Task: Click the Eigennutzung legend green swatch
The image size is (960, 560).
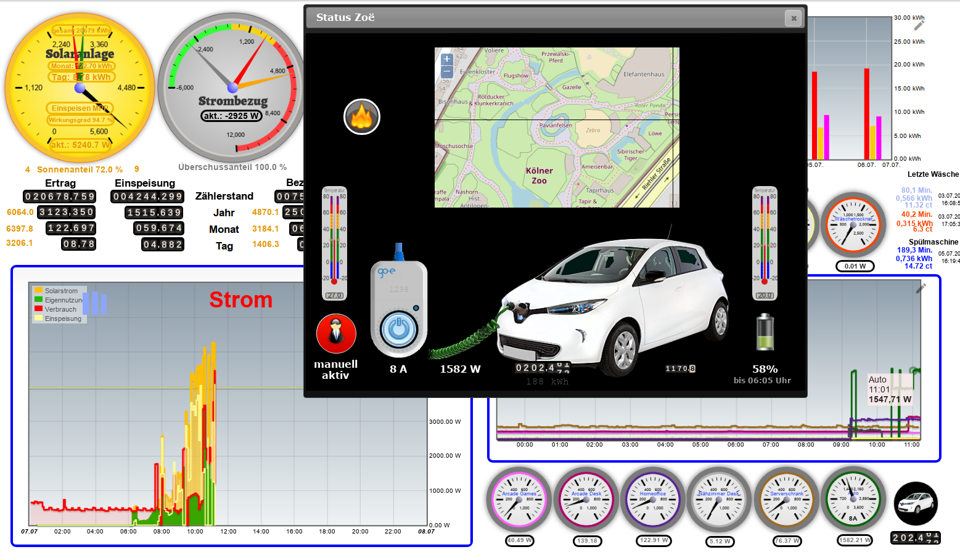Action: click(39, 299)
